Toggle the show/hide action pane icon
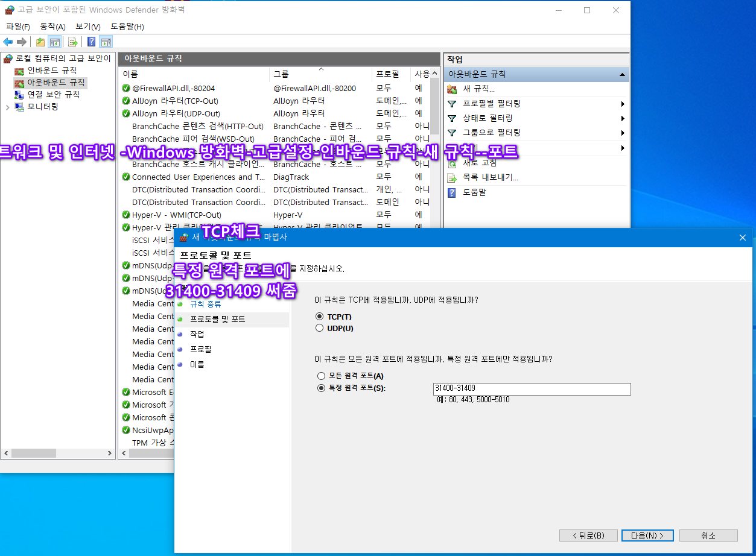The image size is (756, 556). pos(106,42)
